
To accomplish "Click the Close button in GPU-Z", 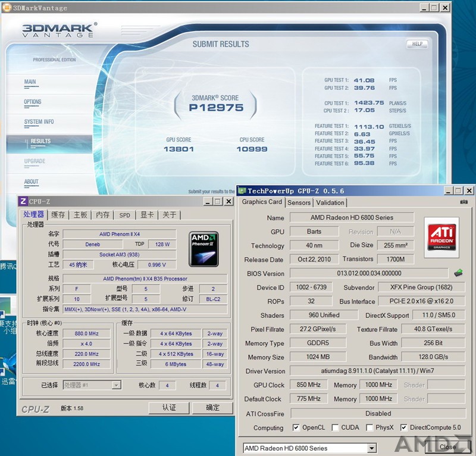I will click(447, 446).
